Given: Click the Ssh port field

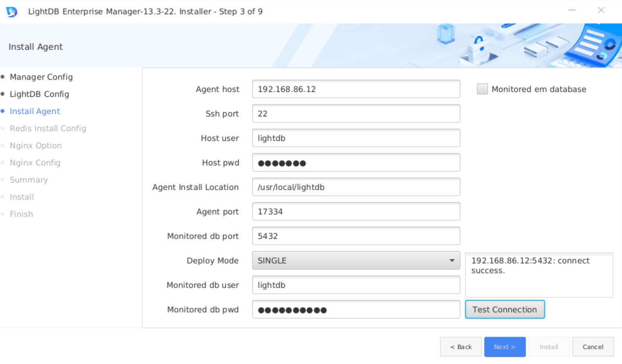Looking at the screenshot, I should coord(356,113).
